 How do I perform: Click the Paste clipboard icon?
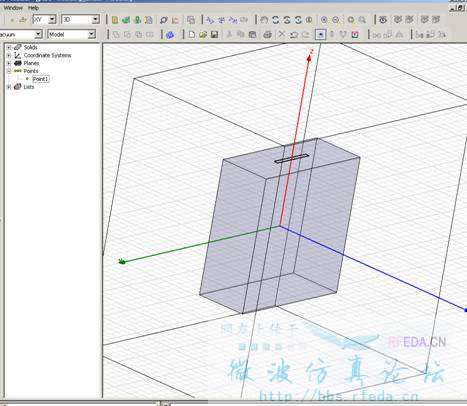click(x=252, y=34)
